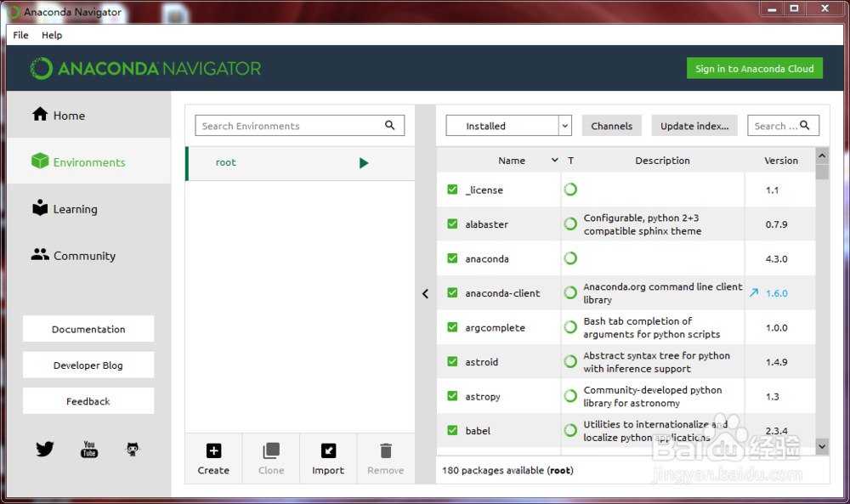Click version 0.7.9 of alabaster

point(776,224)
